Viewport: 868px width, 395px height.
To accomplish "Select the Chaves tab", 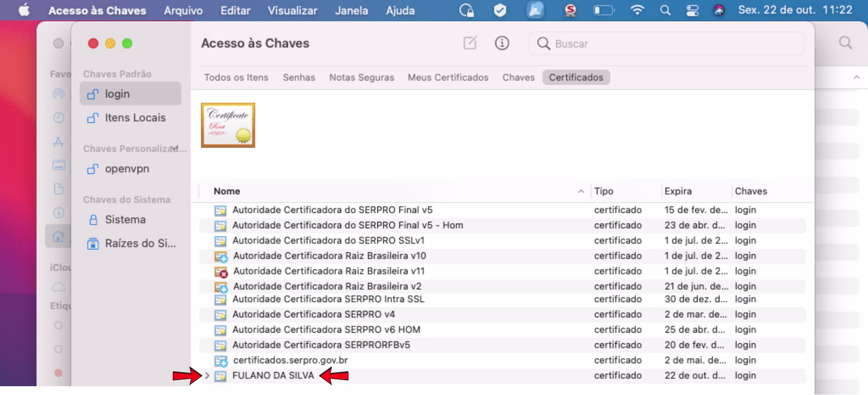I will pyautogui.click(x=519, y=77).
